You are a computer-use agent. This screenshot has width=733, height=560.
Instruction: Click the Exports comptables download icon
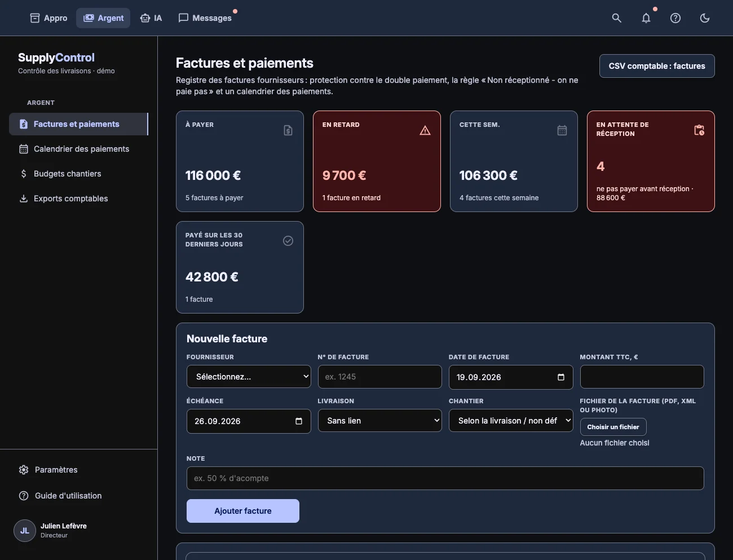coord(24,199)
